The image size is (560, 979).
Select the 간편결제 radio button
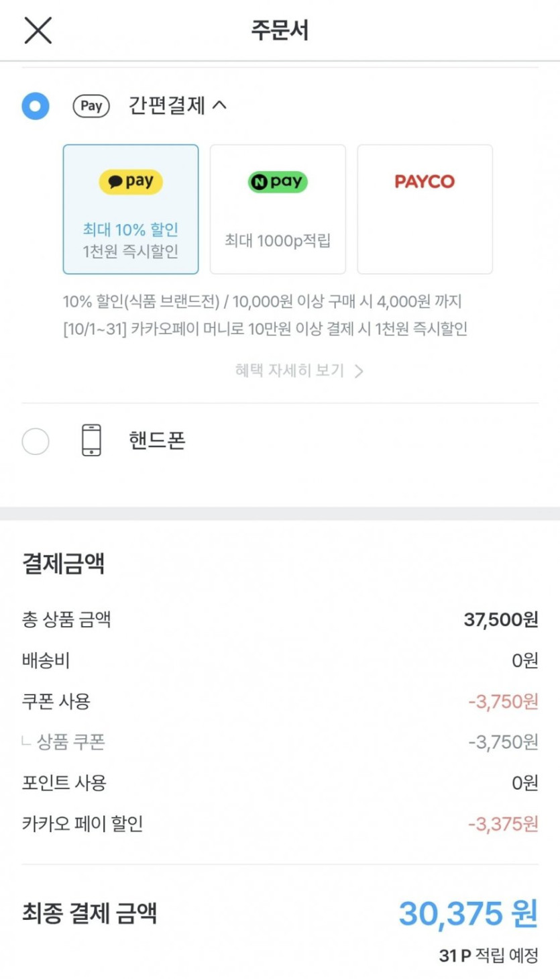[x=36, y=106]
